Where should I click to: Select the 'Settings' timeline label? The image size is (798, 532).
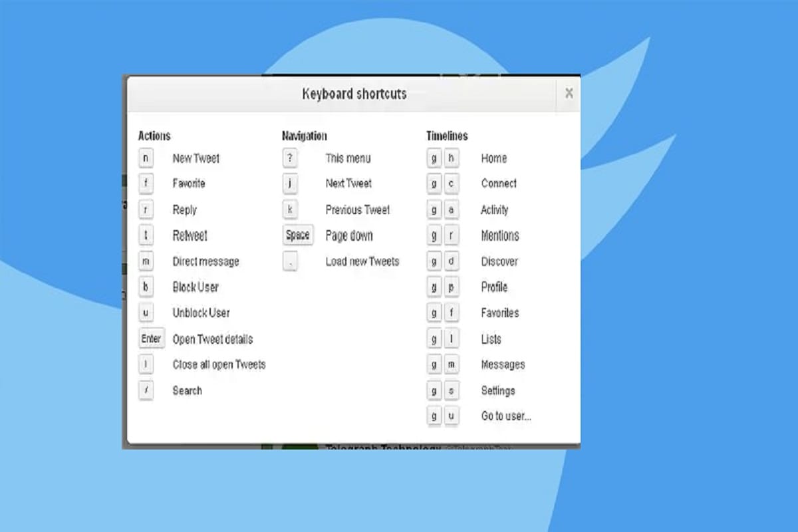pyautogui.click(x=498, y=391)
